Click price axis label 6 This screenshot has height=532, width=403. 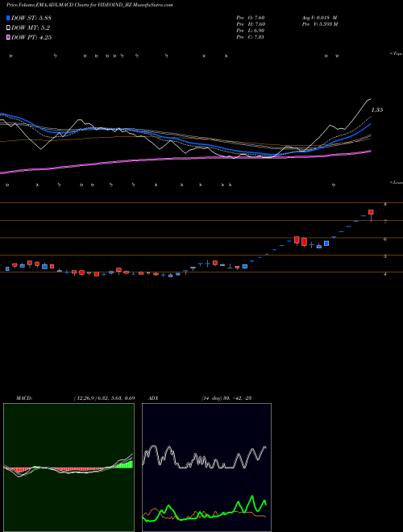385,239
